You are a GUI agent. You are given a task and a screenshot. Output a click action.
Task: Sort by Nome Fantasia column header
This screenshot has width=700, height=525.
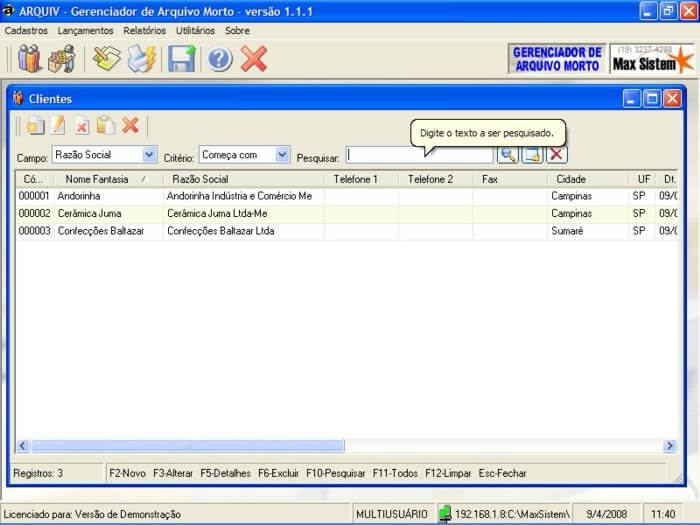[x=108, y=179]
